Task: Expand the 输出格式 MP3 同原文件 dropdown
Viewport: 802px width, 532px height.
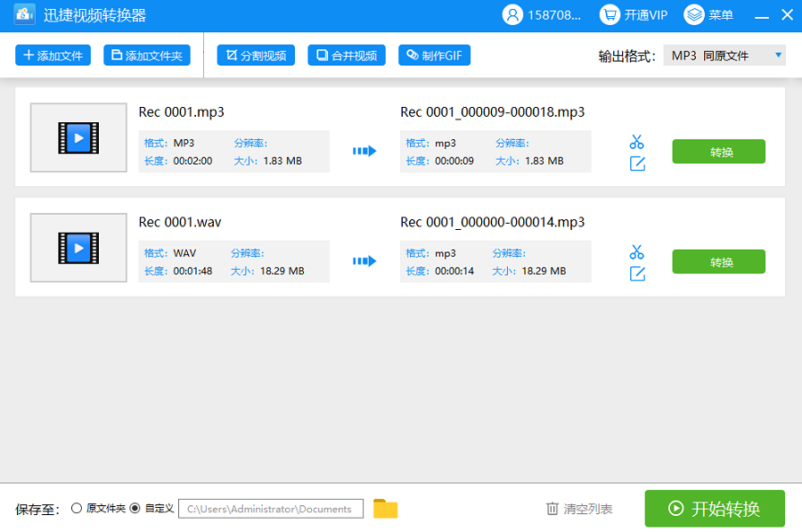Action: [724, 55]
